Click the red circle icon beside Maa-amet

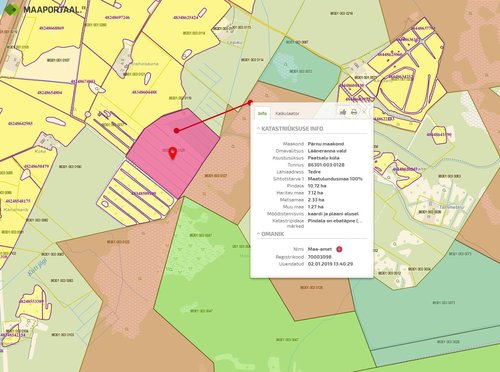(x=339, y=249)
